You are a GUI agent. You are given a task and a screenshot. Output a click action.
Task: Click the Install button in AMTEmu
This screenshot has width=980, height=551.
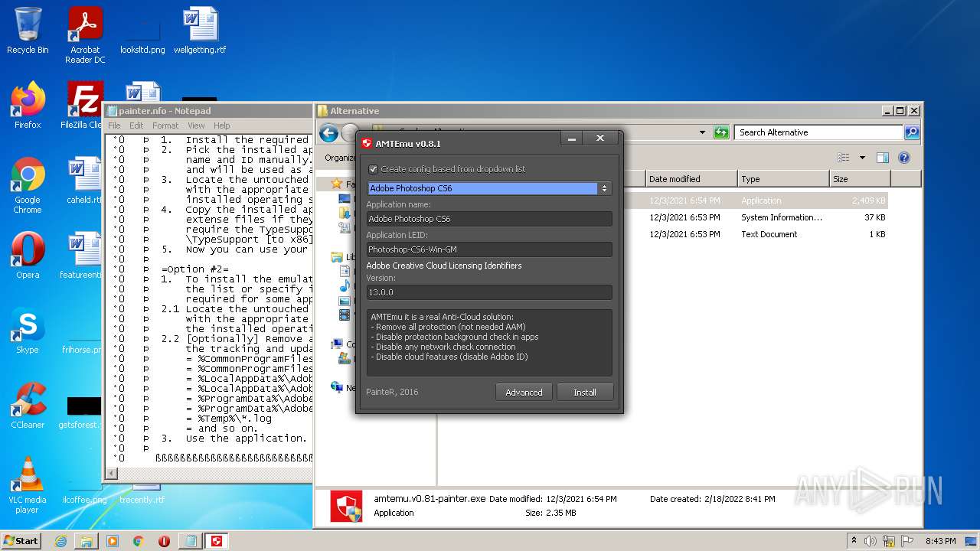585,392
